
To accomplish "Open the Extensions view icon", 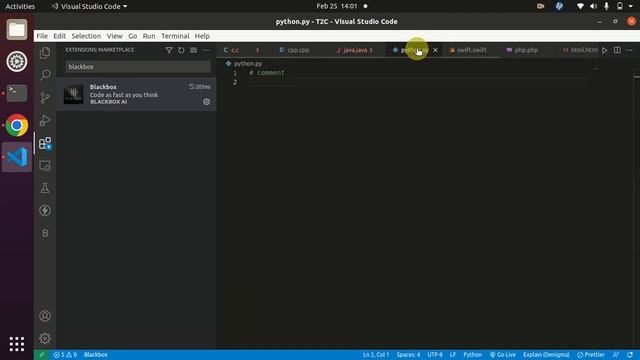I will [45, 143].
